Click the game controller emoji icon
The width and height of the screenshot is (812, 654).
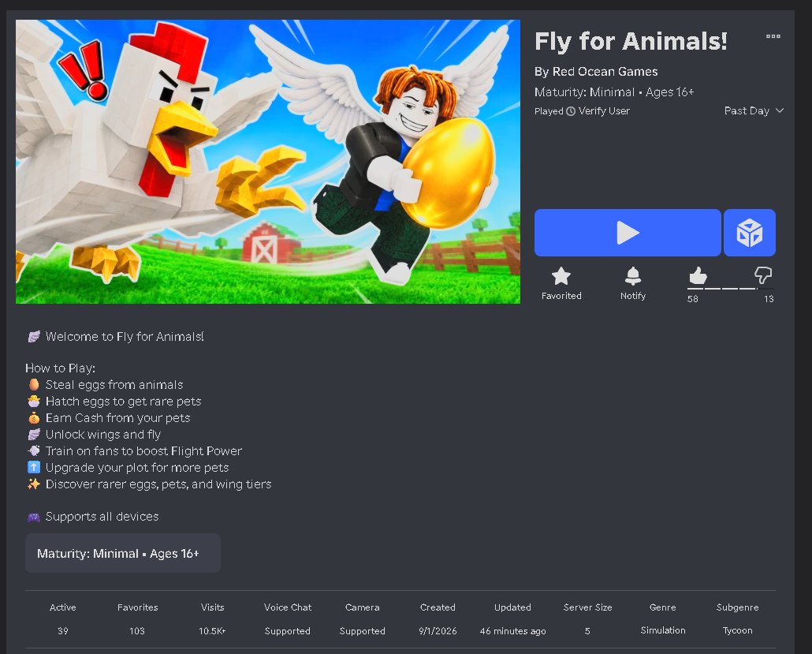[34, 517]
